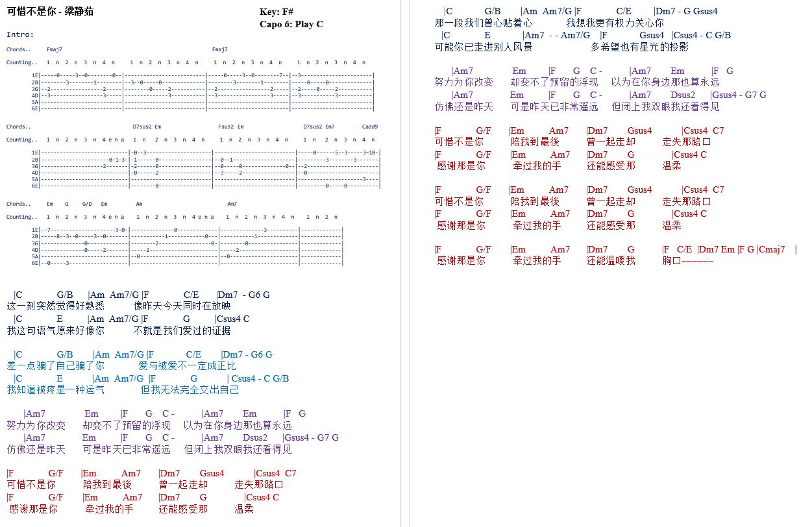The image size is (812, 527).
Task: Select lyric 多希望也有星光的投影
Action: (639, 47)
